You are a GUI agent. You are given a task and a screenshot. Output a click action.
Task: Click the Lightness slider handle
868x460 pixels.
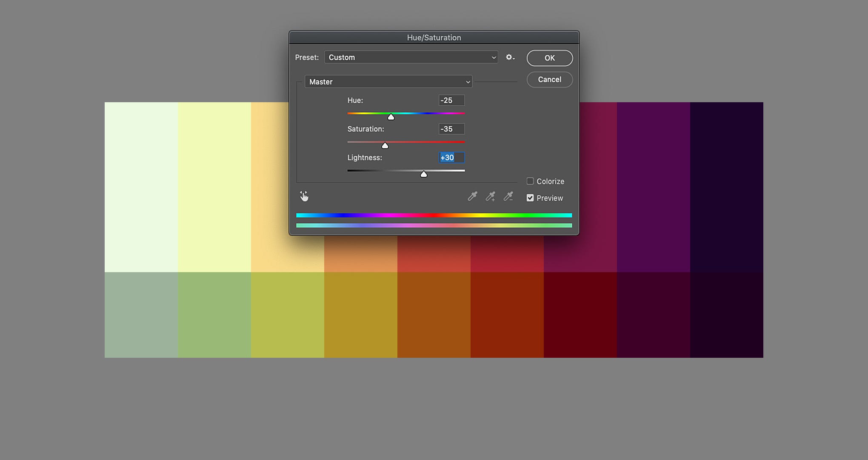pos(424,174)
